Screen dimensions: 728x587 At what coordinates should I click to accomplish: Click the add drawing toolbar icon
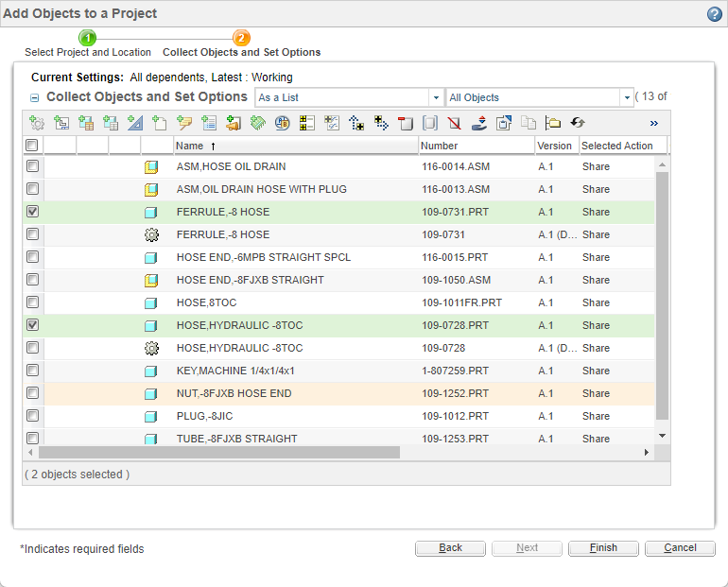[x=61, y=123]
